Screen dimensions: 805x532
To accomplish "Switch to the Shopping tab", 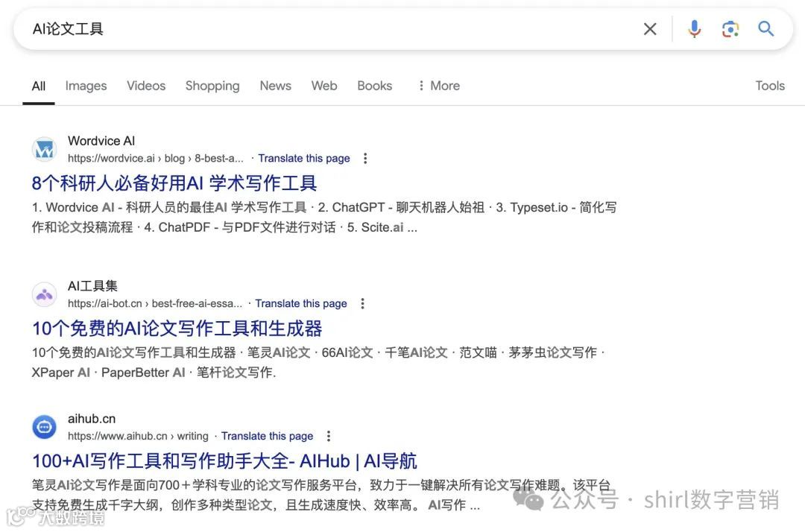I will pos(212,86).
